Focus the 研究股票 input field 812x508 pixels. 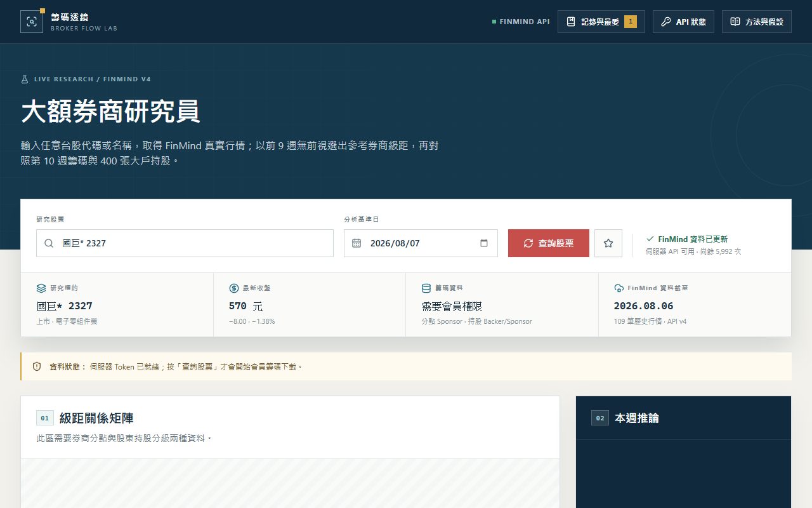tap(185, 243)
